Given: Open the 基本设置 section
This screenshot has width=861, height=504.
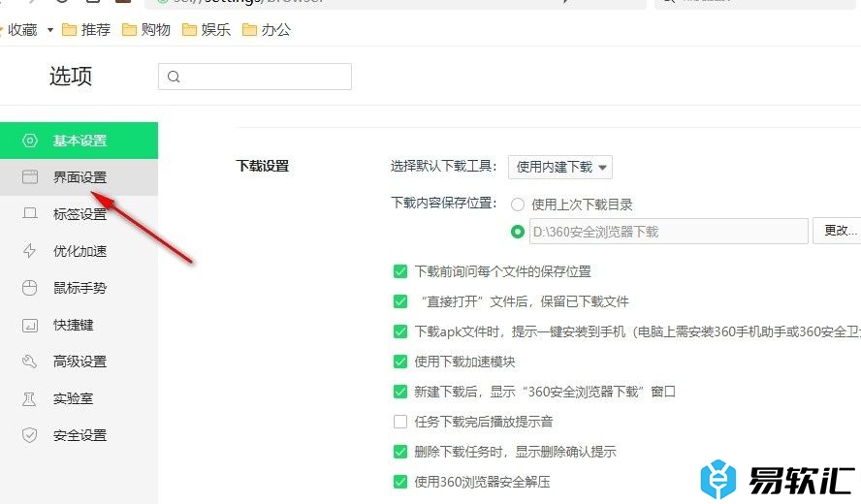Looking at the screenshot, I should coord(80,141).
